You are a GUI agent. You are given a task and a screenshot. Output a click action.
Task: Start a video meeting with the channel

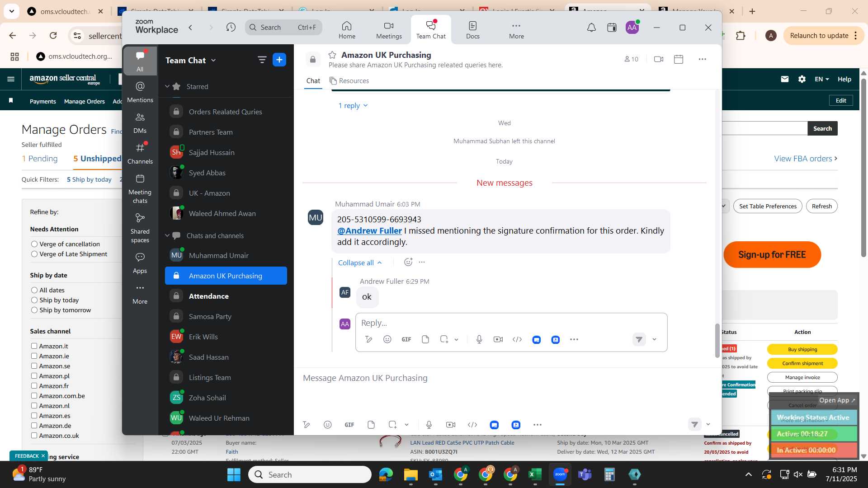659,59
